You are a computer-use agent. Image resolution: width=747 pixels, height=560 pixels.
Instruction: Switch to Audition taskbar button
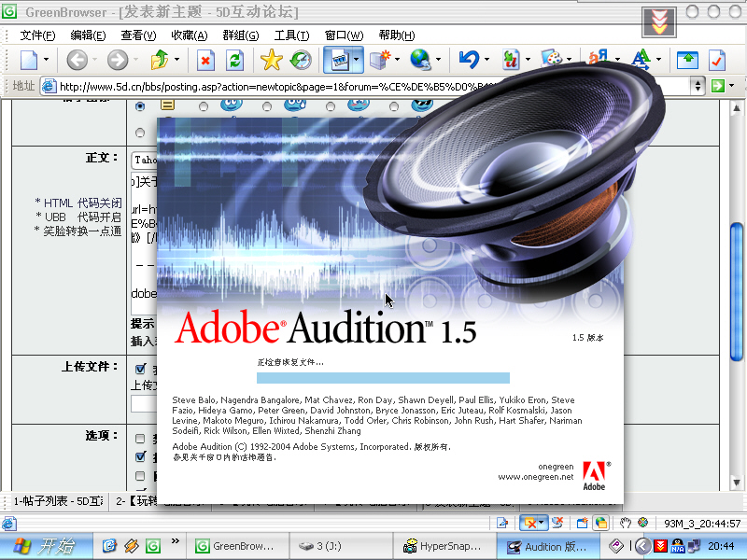click(548, 546)
